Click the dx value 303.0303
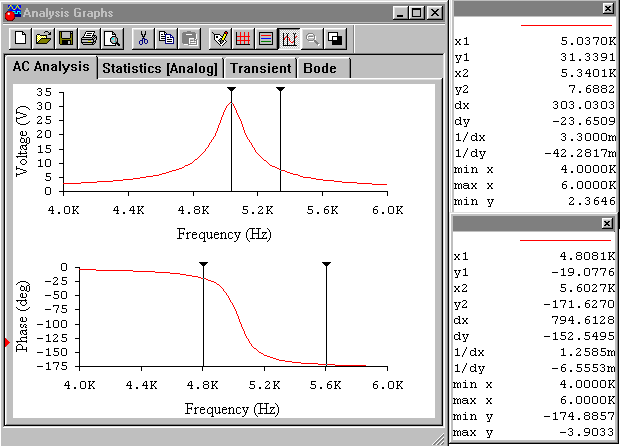 [584, 105]
